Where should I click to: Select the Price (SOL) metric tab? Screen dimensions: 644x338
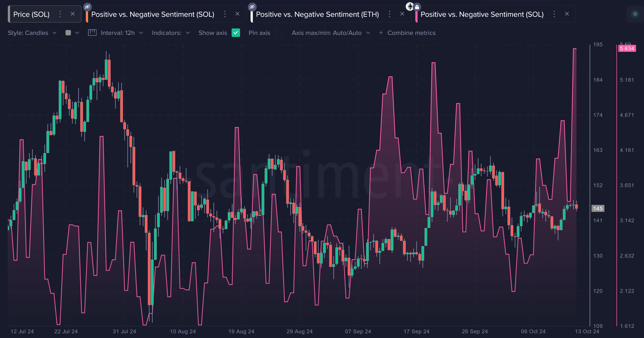(32, 14)
